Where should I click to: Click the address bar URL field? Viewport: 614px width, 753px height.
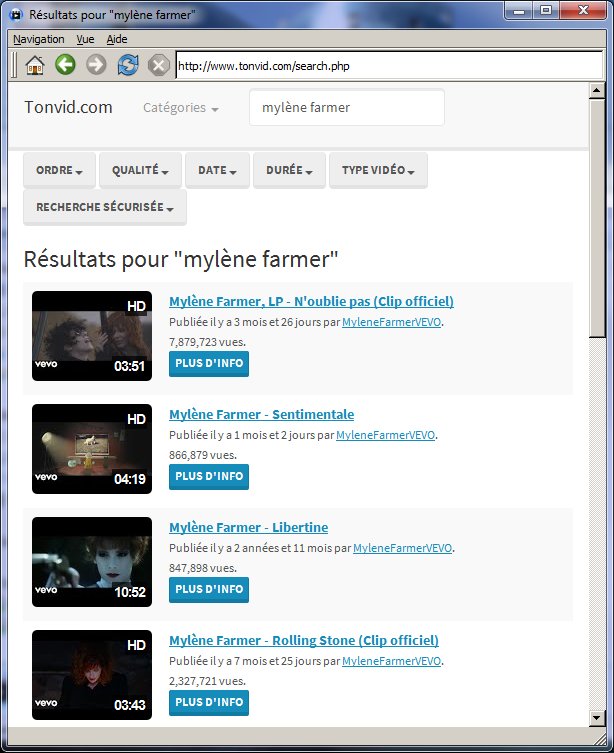coord(389,66)
